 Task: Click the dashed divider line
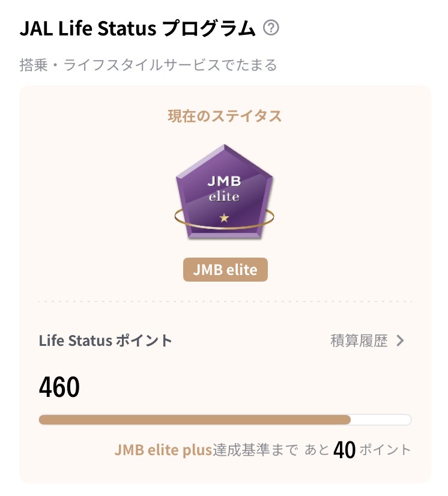tap(225, 301)
